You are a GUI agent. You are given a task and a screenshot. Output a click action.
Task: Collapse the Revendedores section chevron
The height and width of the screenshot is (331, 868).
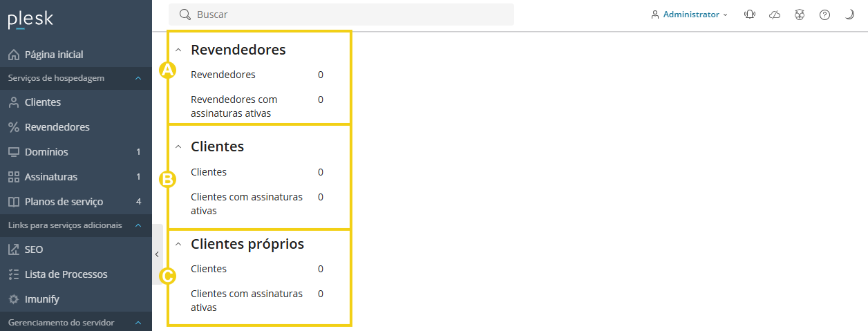[178, 50]
